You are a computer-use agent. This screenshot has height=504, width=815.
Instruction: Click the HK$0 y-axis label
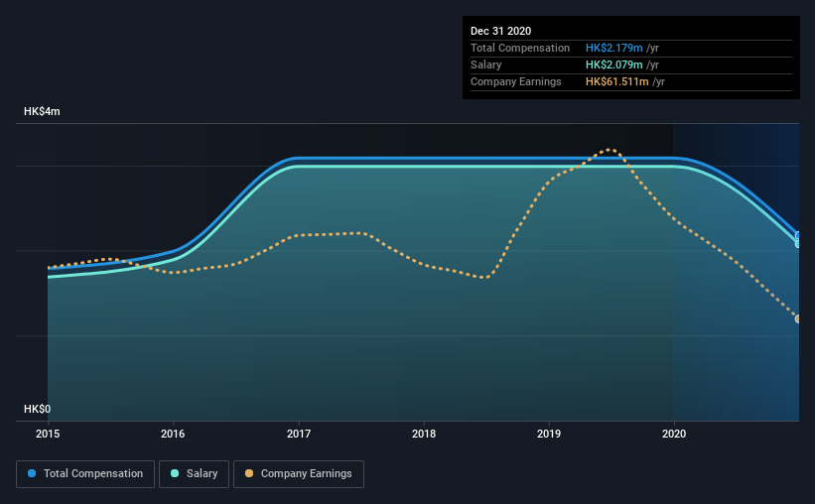(37, 410)
